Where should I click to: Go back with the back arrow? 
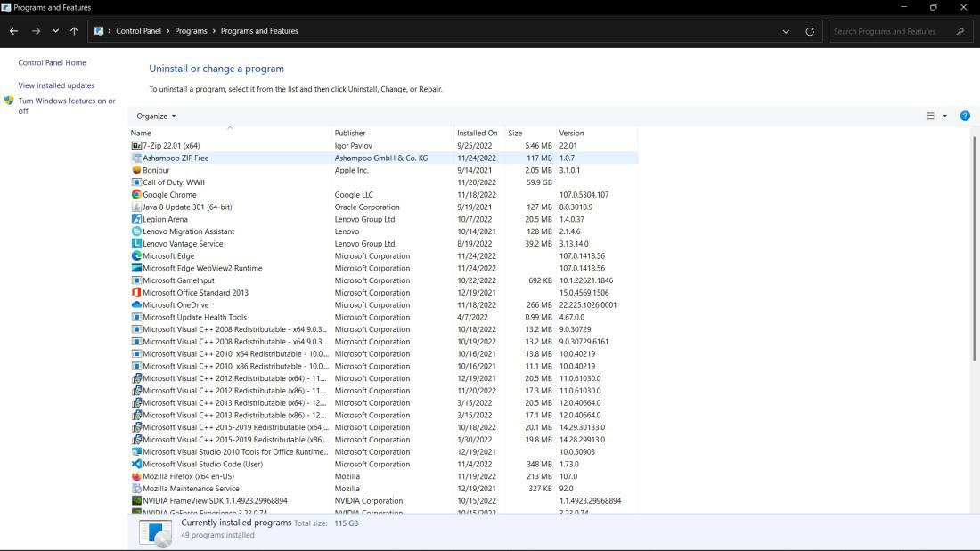click(13, 31)
